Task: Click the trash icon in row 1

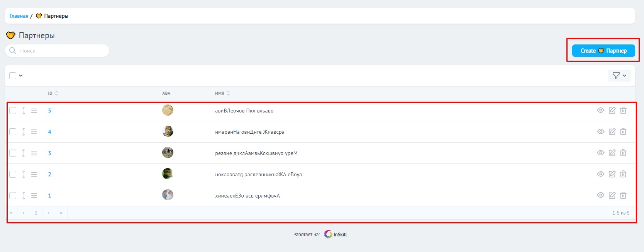Action: click(x=623, y=196)
